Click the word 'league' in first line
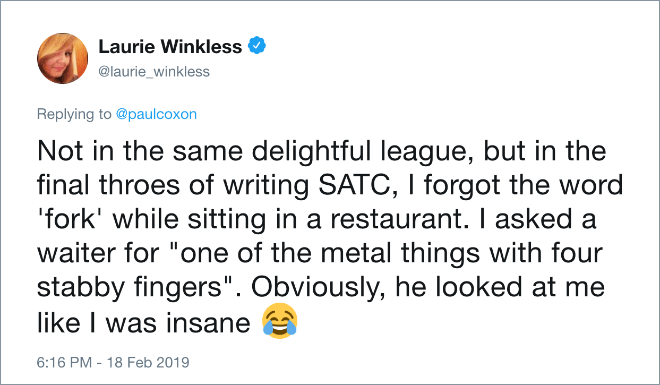 428,151
